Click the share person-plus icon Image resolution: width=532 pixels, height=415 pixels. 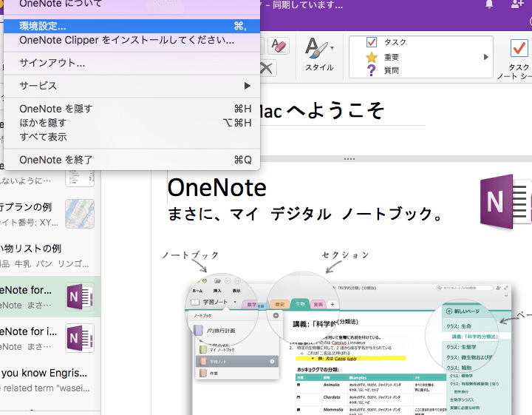click(517, 4)
